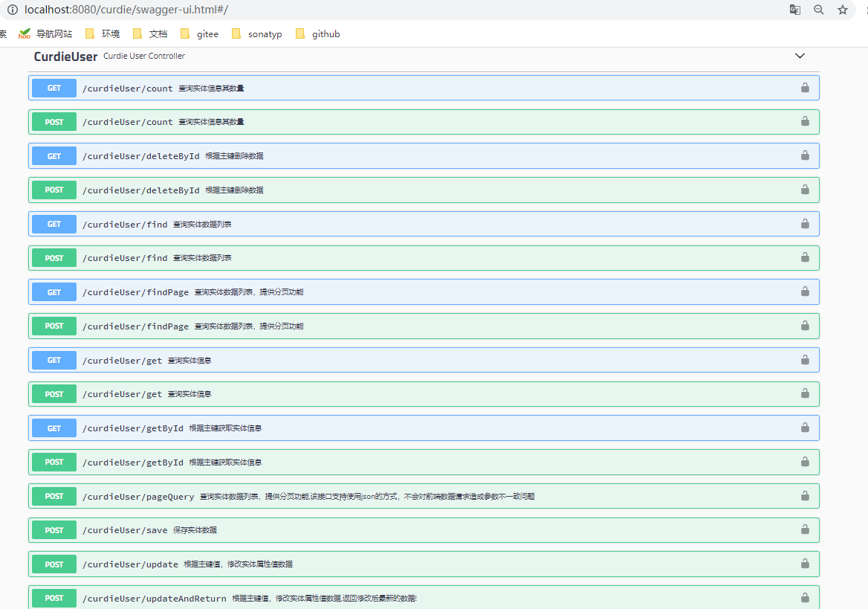Open the 文档 bookmarks folder
Viewport: 868px width, 609px height.
151,33
